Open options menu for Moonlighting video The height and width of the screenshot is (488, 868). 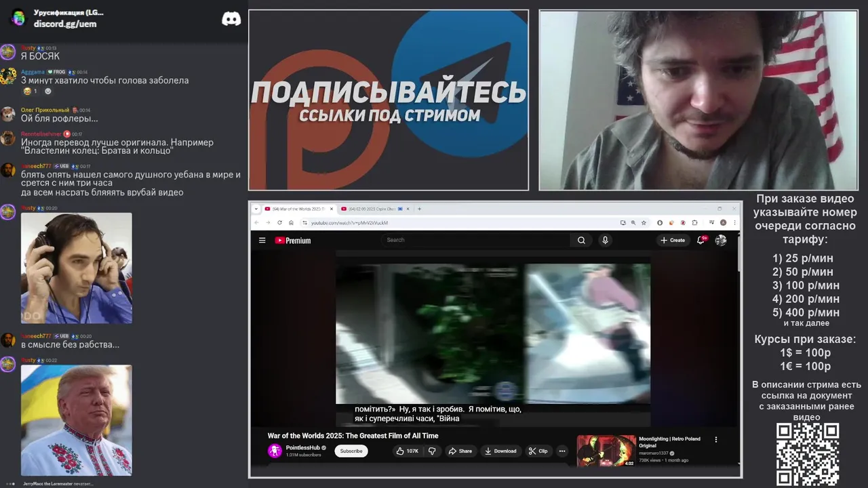tap(715, 440)
